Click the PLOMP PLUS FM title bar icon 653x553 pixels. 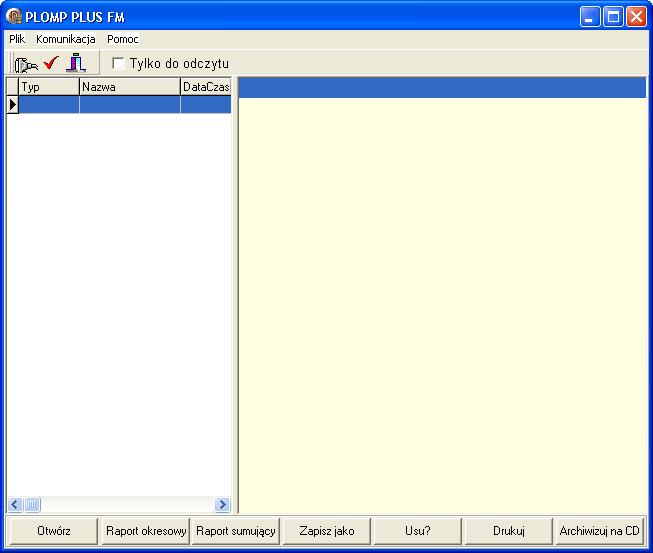click(x=14, y=17)
